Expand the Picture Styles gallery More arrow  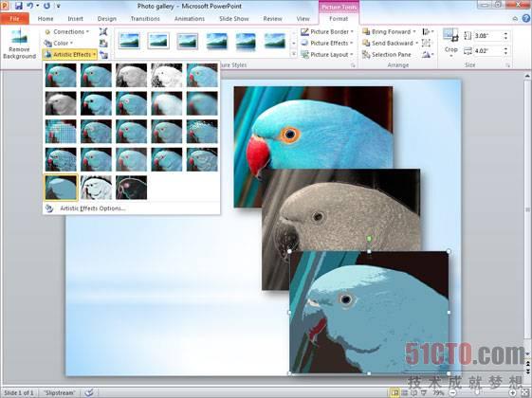pos(293,54)
